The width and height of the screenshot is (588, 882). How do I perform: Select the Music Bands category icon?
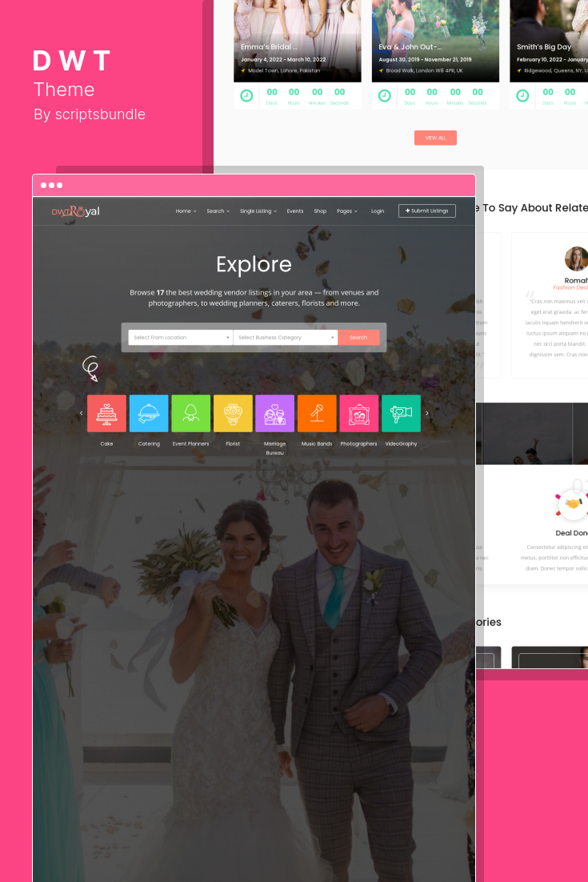[x=317, y=414]
